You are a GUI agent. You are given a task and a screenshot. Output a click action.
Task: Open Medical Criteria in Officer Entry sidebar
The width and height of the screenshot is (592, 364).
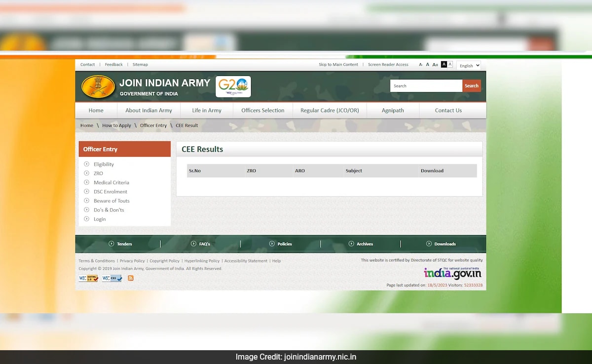pos(111,182)
